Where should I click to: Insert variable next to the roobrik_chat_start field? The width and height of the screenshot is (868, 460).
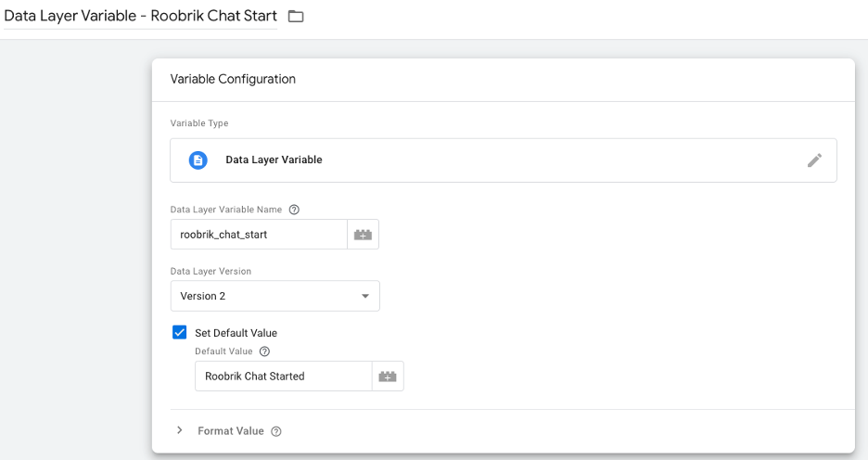tap(364, 235)
